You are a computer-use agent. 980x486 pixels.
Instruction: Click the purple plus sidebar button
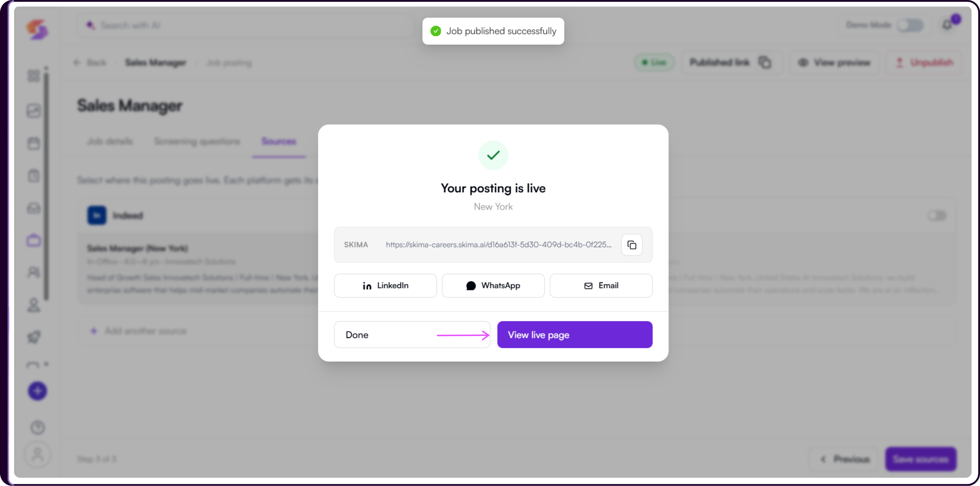click(37, 391)
